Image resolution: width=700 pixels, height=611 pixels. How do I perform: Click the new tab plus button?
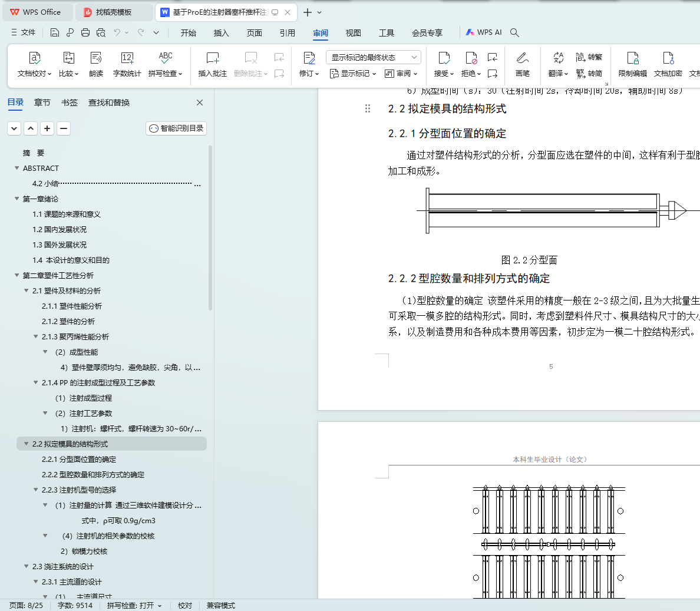[x=307, y=12]
